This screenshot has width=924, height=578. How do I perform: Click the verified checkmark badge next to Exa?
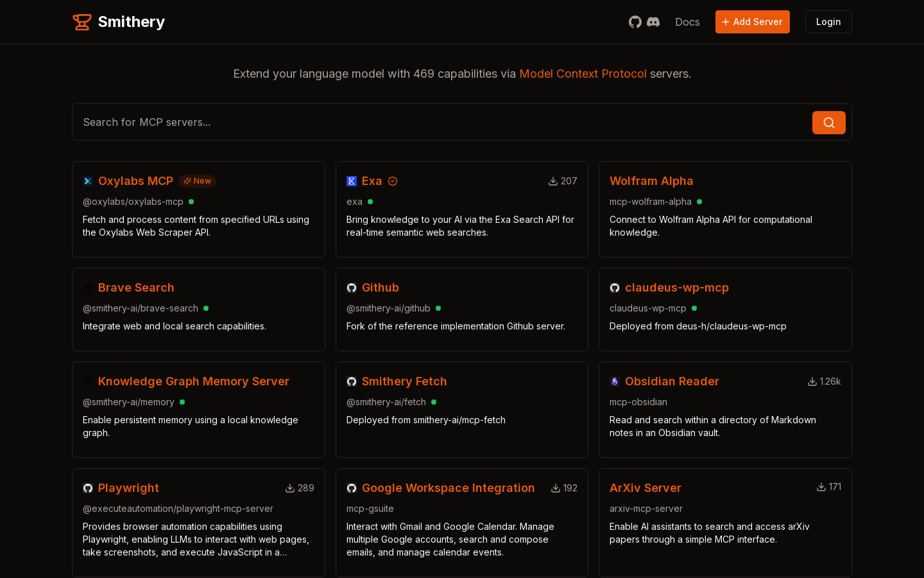(x=393, y=181)
